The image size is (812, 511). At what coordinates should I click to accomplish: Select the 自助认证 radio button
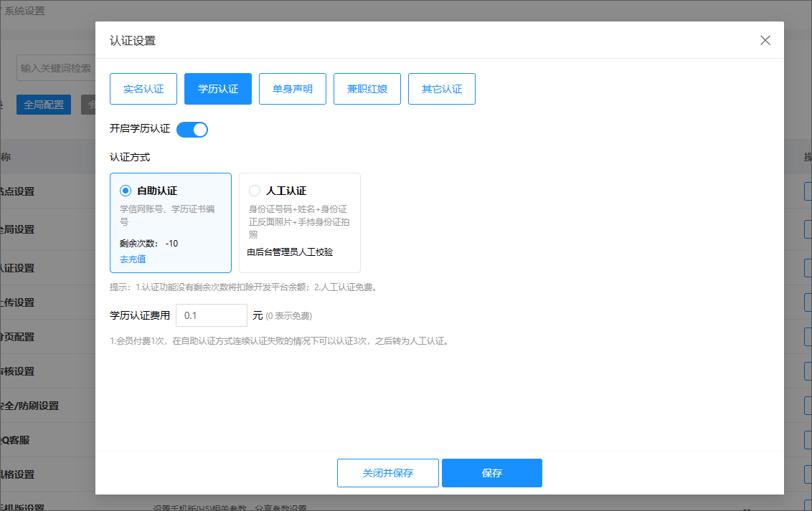(x=126, y=191)
